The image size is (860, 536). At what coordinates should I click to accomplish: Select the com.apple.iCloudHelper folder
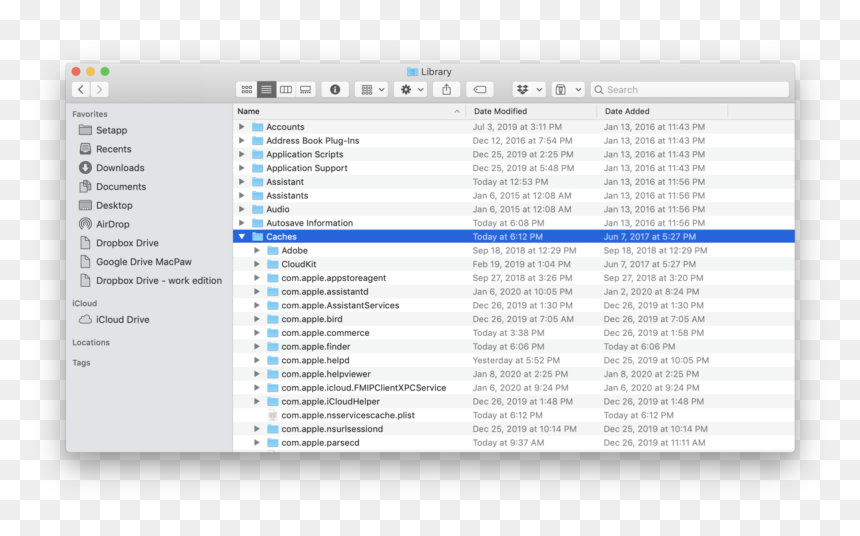tap(514, 401)
